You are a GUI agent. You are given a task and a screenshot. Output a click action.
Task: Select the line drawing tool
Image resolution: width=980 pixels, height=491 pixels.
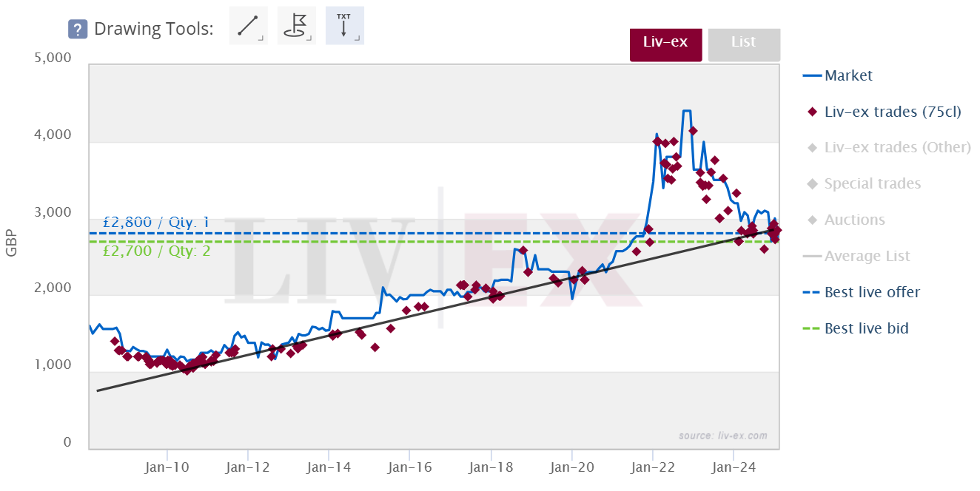[x=249, y=26]
